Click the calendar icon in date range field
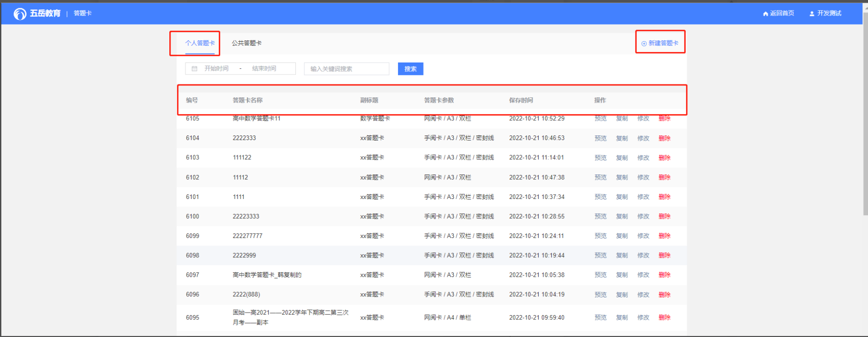 [194, 69]
